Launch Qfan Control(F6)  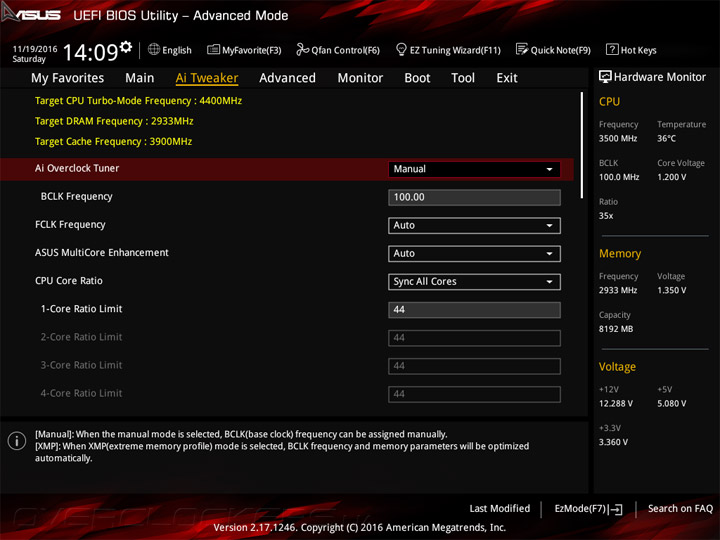click(x=345, y=50)
